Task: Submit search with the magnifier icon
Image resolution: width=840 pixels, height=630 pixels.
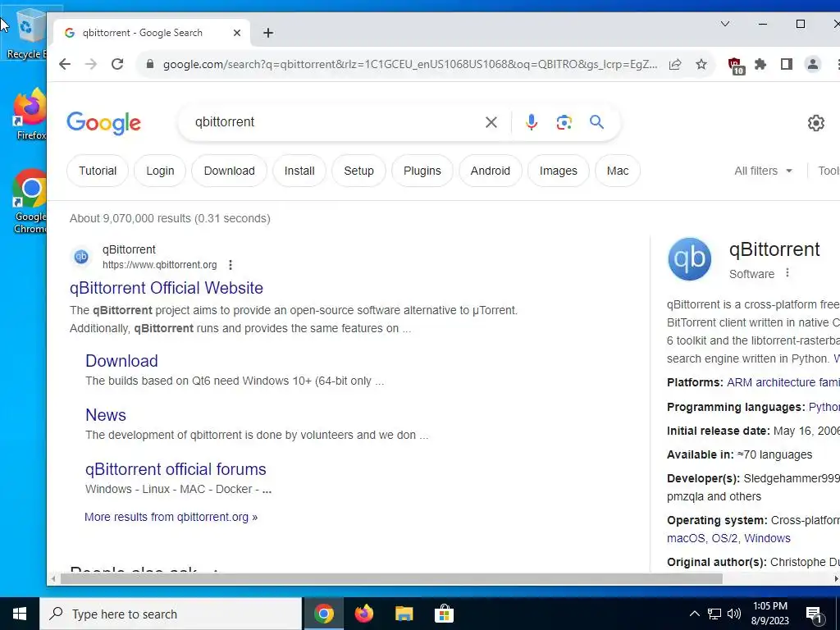Action: coord(597,122)
